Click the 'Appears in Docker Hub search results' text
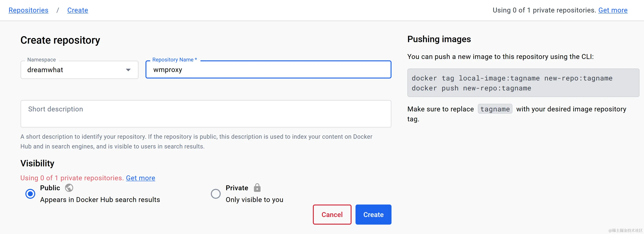The image size is (644, 234). click(100, 200)
